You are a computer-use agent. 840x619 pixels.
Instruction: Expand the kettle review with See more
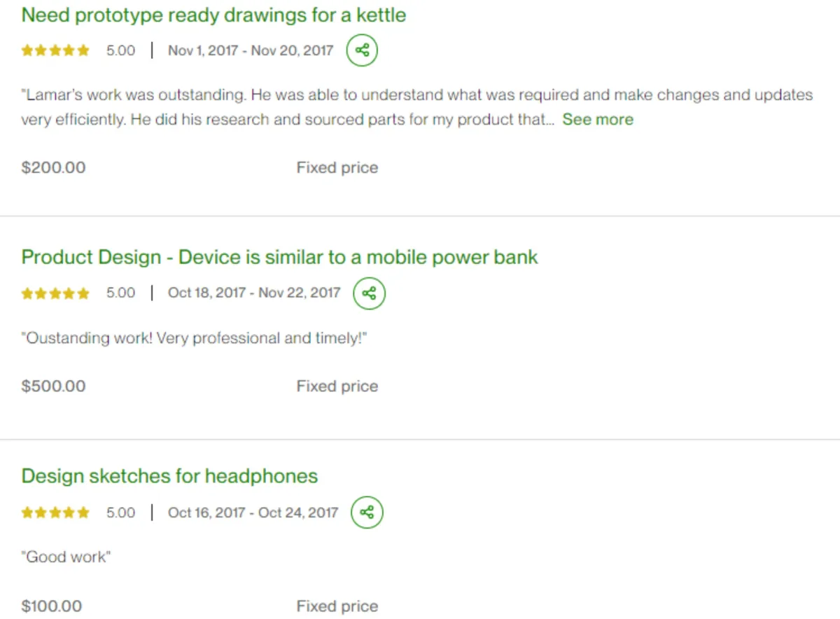click(x=598, y=120)
